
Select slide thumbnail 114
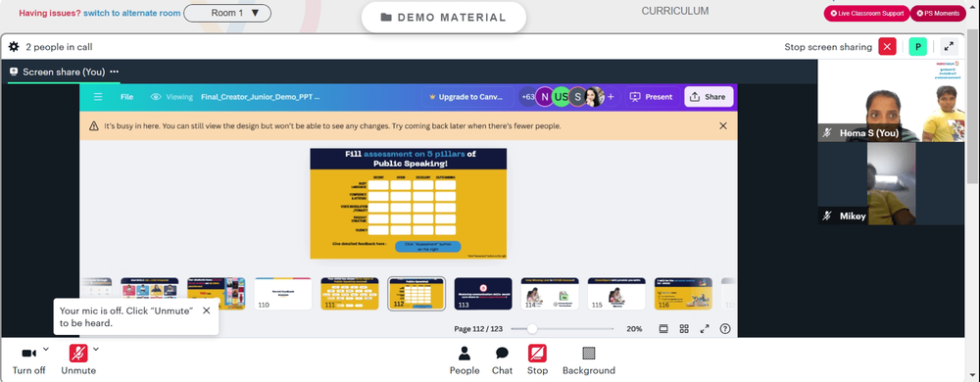(x=550, y=294)
